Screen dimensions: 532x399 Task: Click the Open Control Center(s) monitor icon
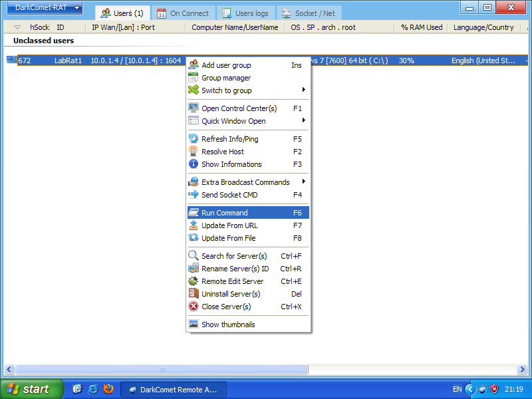[194, 108]
